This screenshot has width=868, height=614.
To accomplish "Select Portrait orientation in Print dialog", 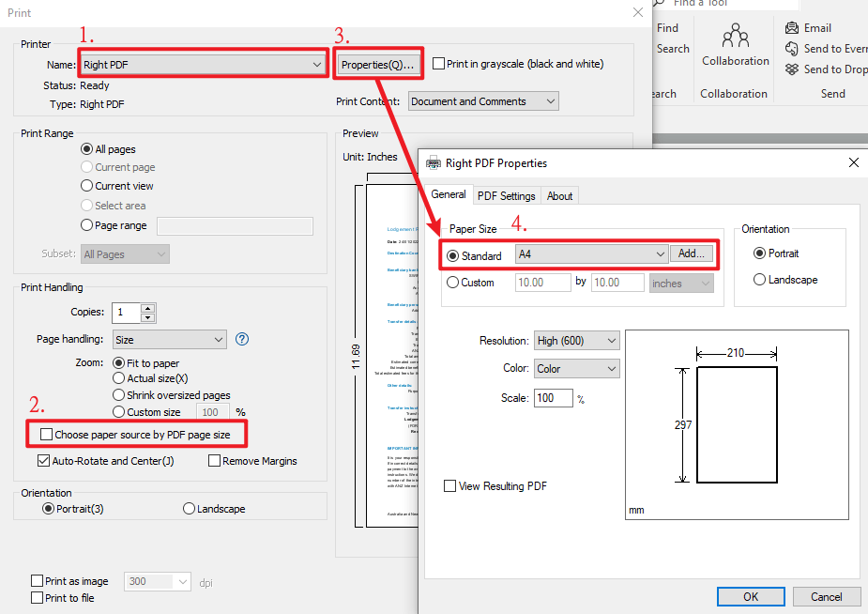I will pyautogui.click(x=48, y=508).
